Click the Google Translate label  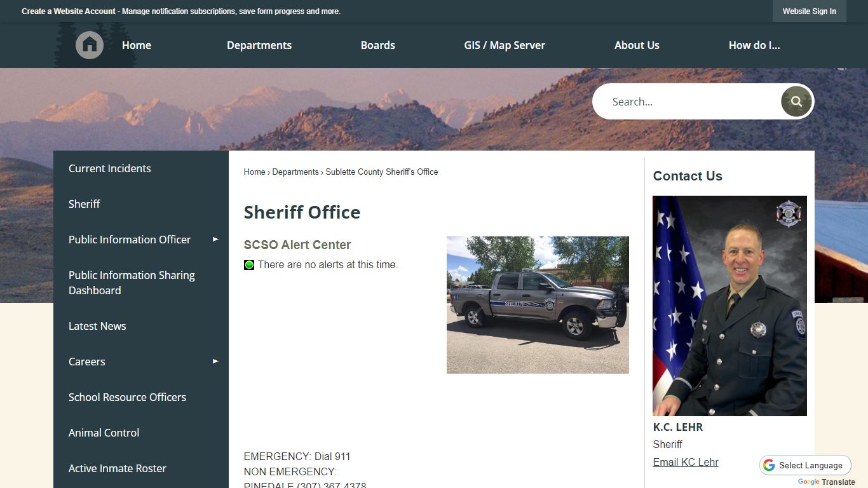(827, 482)
